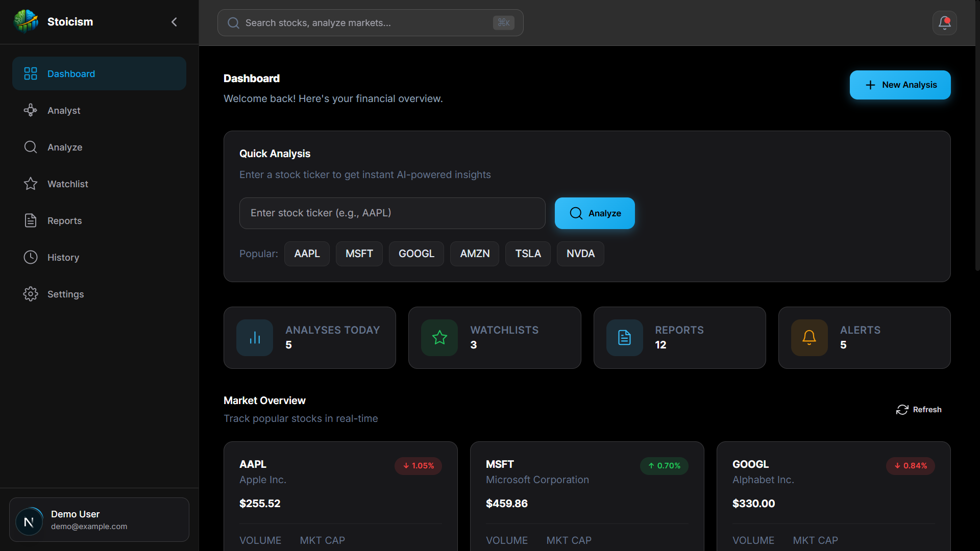
Task: Refresh the Market Overview data
Action: pos(919,410)
